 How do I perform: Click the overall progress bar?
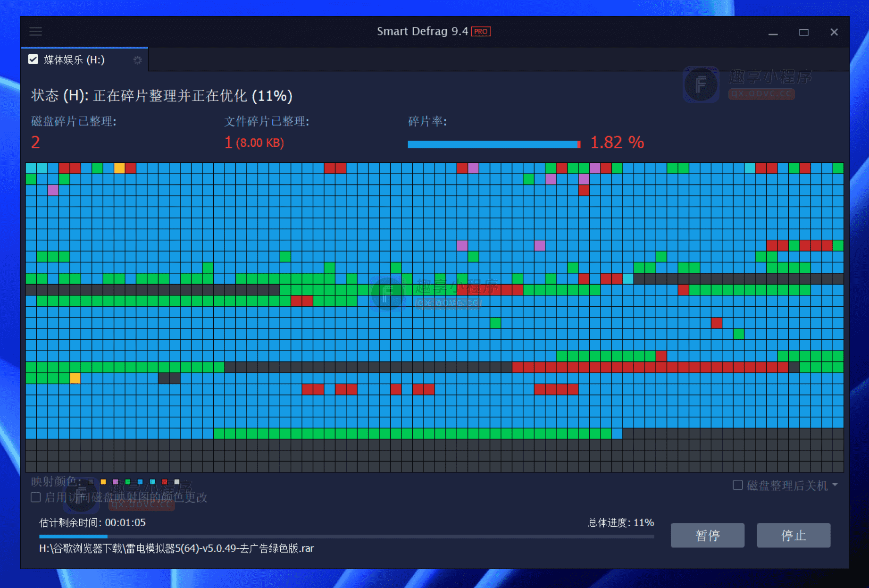coord(347,537)
